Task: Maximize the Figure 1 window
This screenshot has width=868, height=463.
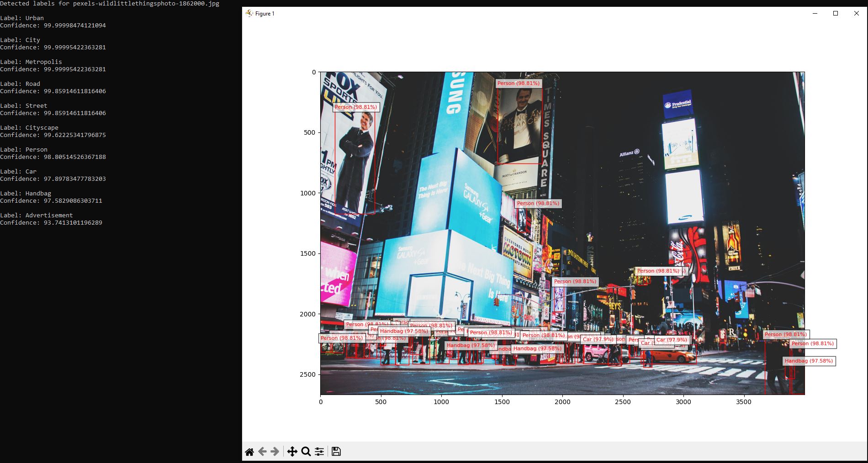Action: click(836, 13)
